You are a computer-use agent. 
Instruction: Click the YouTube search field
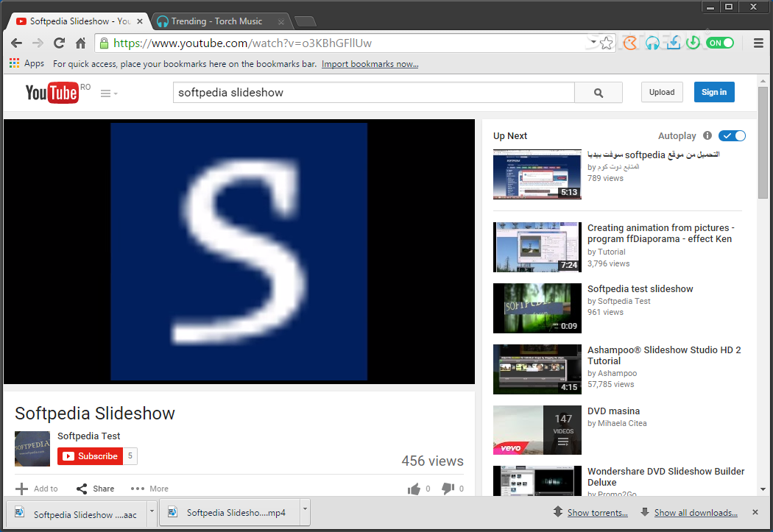click(x=374, y=93)
